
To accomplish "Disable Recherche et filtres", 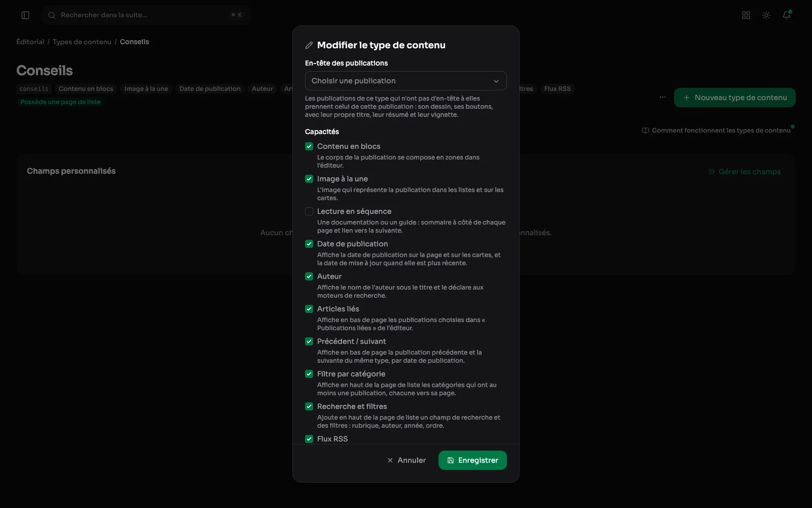I will pos(309,406).
